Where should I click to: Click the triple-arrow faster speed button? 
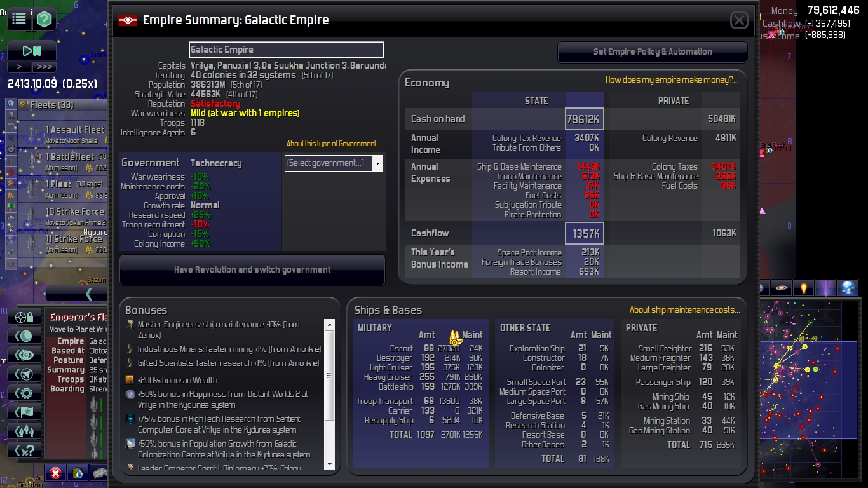tap(44, 67)
